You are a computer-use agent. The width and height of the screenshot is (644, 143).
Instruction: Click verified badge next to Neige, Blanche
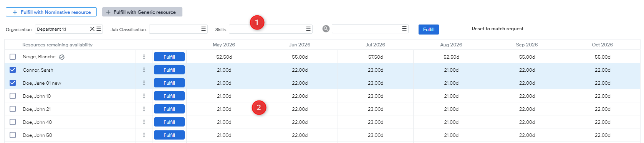tap(62, 57)
